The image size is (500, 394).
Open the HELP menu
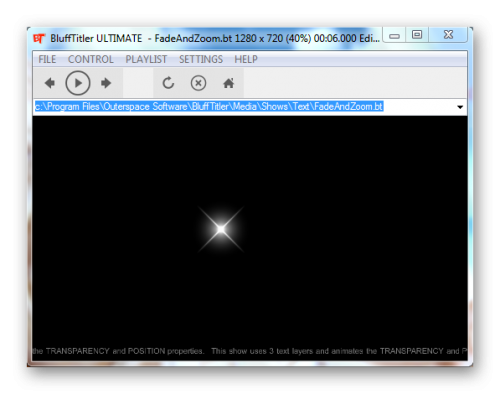tap(246, 59)
